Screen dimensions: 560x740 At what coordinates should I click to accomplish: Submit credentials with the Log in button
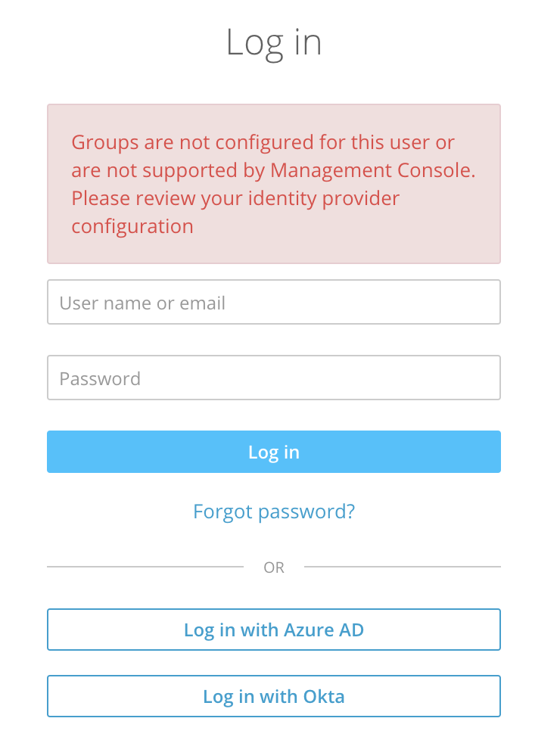coord(273,452)
